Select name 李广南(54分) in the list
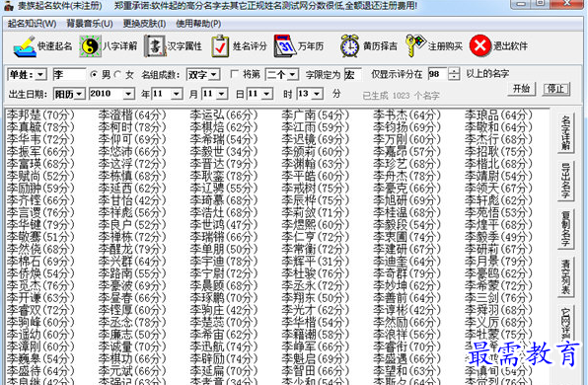 click(315, 115)
